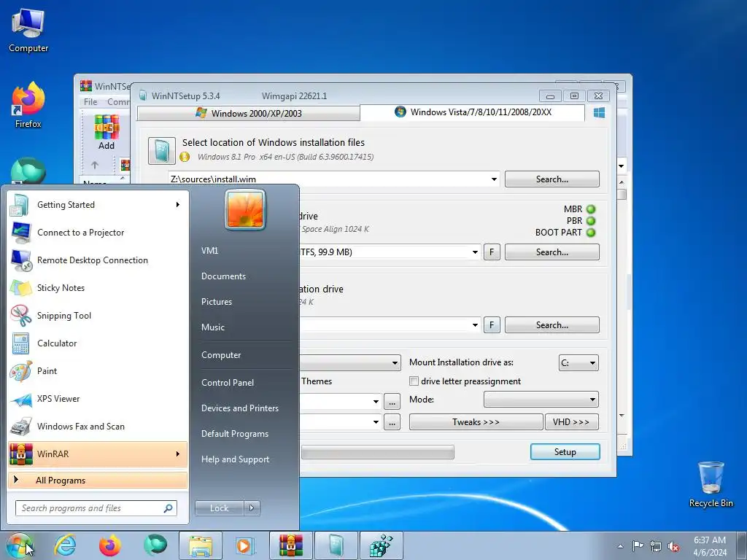Expand the install.wim path dropdown
Image resolution: width=747 pixels, height=560 pixels.
(494, 179)
